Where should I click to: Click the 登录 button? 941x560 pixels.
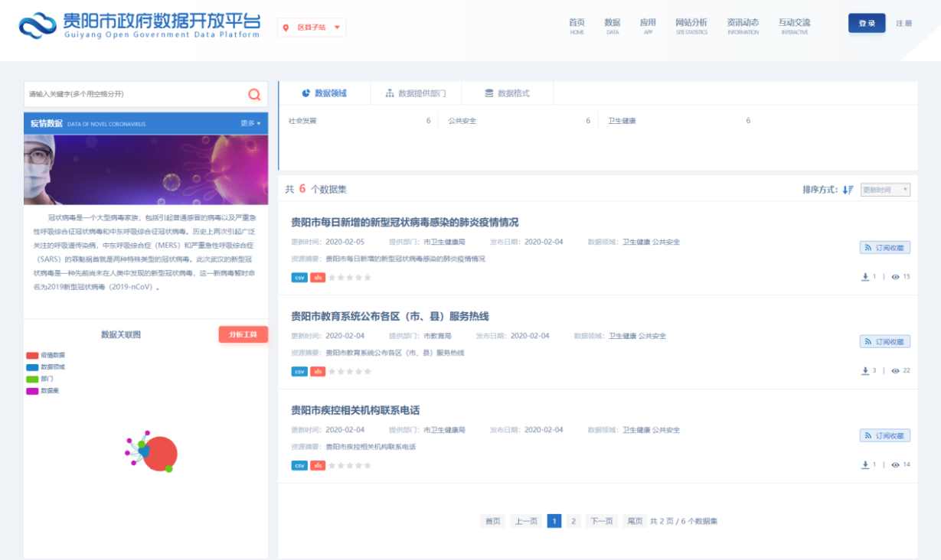pos(866,23)
